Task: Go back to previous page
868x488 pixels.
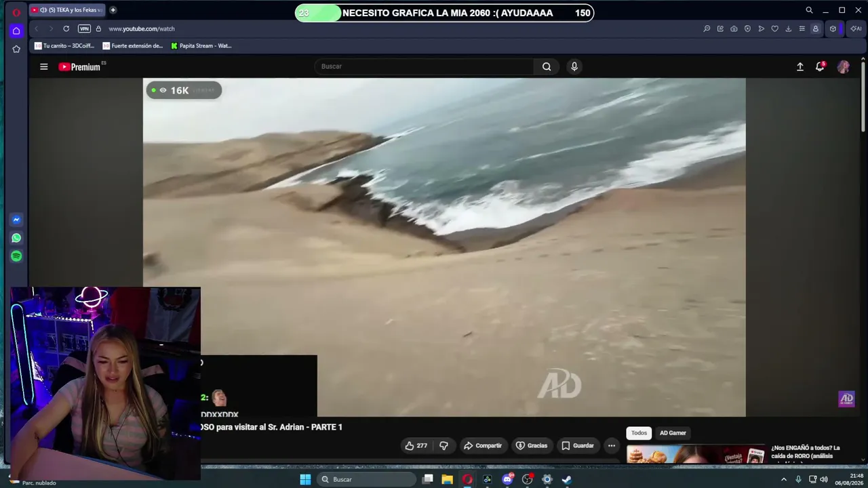Action: pyautogui.click(x=37, y=28)
